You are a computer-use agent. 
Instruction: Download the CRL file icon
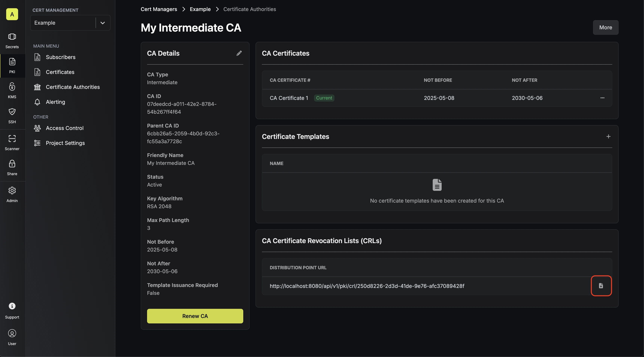(601, 285)
